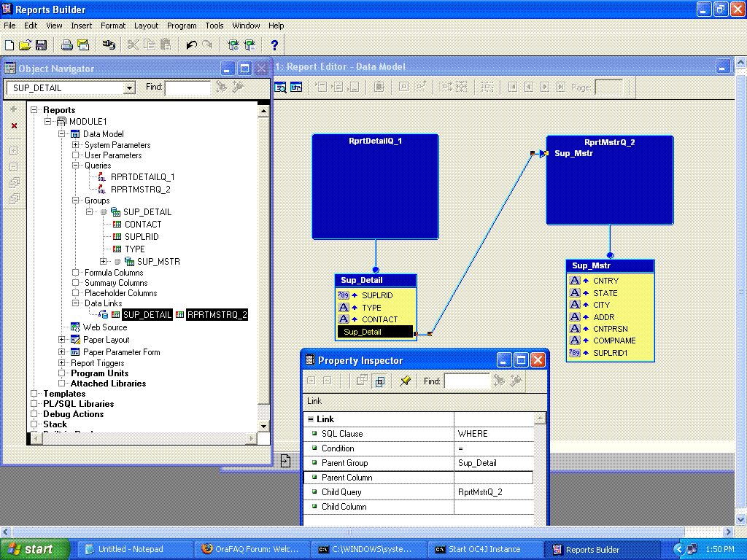Expand the Report Triggers node
Screen dimensions: 747x560
(x=61, y=363)
